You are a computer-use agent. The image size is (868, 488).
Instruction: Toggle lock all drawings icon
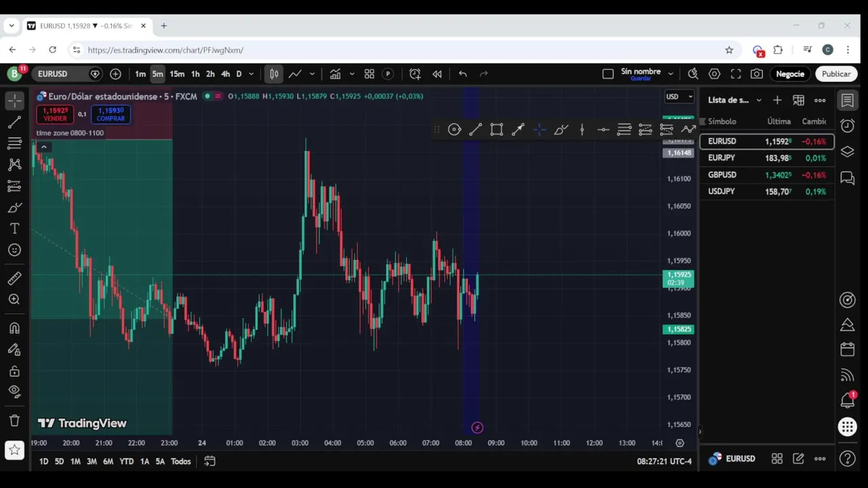(x=14, y=371)
